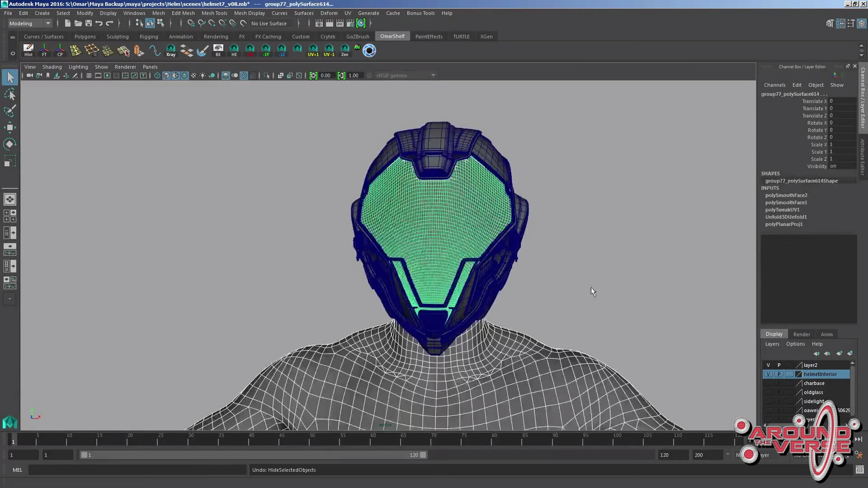
Task: Activate the Rotate tool in the toolbox
Action: 9,144
